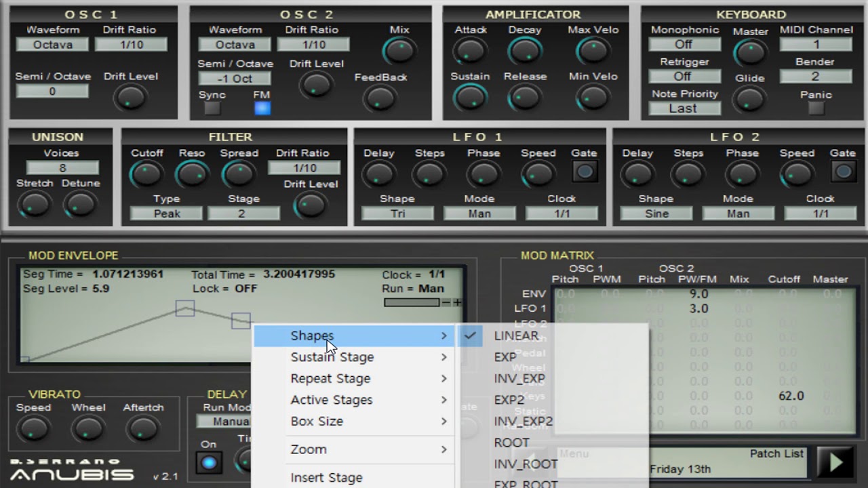This screenshot has height=488, width=868.
Task: Open the OSC 1 Waveform selector
Action: (x=52, y=44)
